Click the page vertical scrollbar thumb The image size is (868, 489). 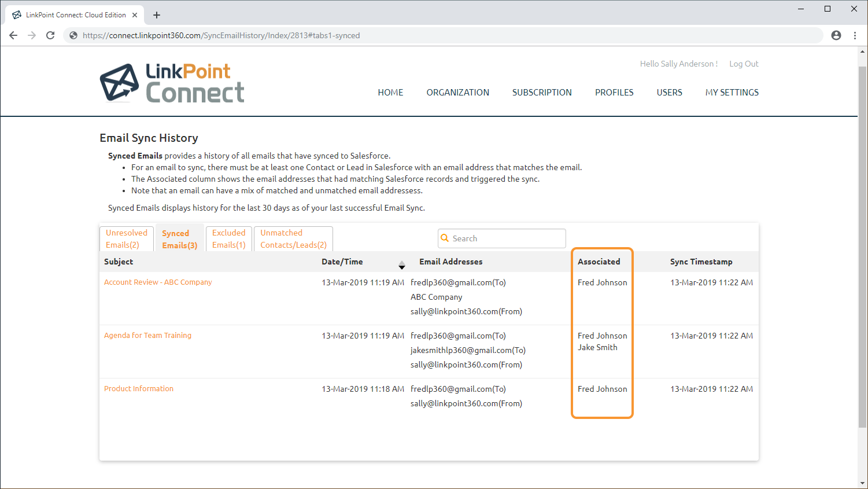(x=863, y=247)
